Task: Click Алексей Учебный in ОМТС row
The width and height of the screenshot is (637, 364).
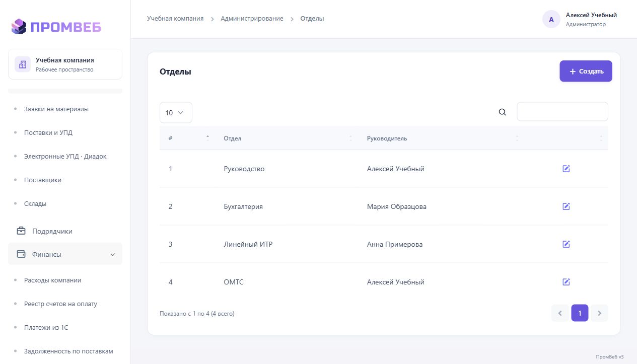Action: click(x=396, y=282)
